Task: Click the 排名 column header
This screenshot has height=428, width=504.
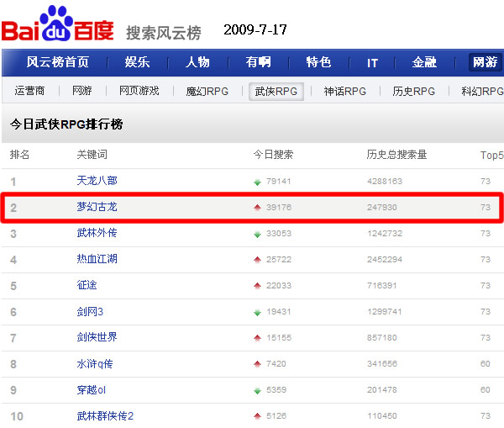Action: [x=19, y=155]
